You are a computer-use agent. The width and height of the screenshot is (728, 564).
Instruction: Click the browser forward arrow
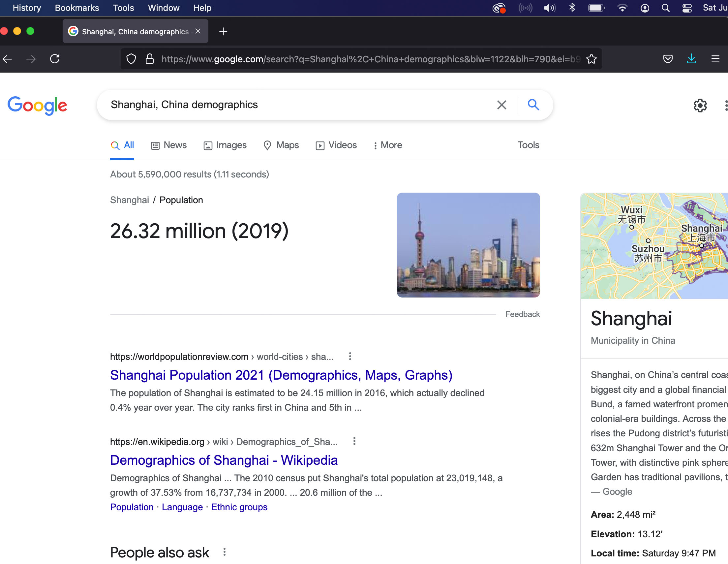pyautogui.click(x=31, y=59)
